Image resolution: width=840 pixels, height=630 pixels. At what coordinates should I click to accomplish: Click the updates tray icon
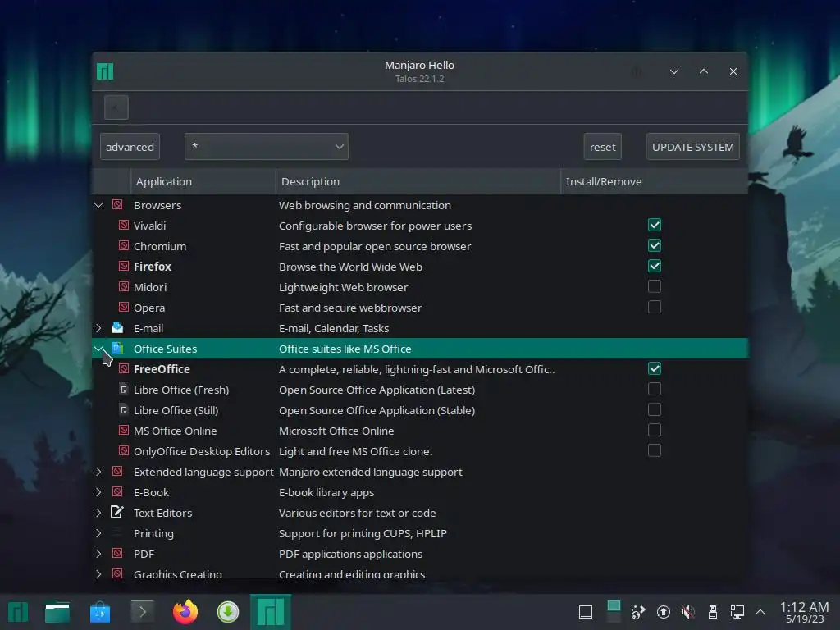tap(663, 612)
